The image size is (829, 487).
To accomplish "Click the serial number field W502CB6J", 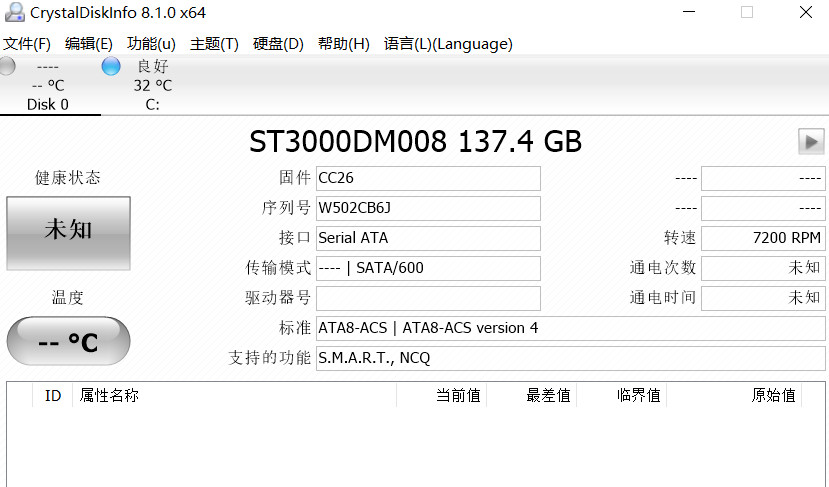I will (x=428, y=208).
